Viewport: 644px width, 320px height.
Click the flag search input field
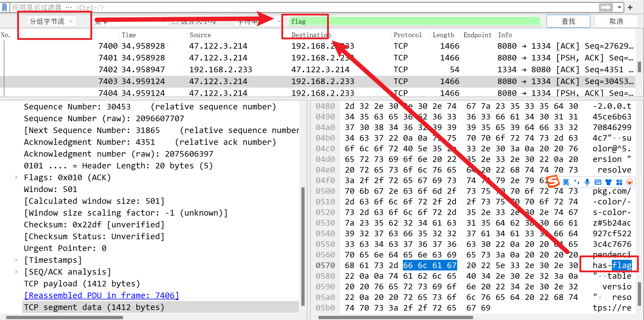[x=413, y=21]
